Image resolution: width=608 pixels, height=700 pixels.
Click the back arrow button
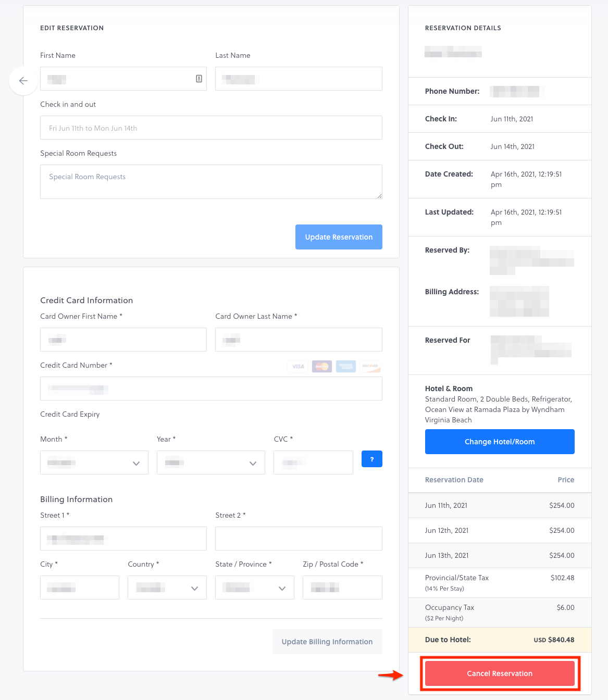(23, 81)
